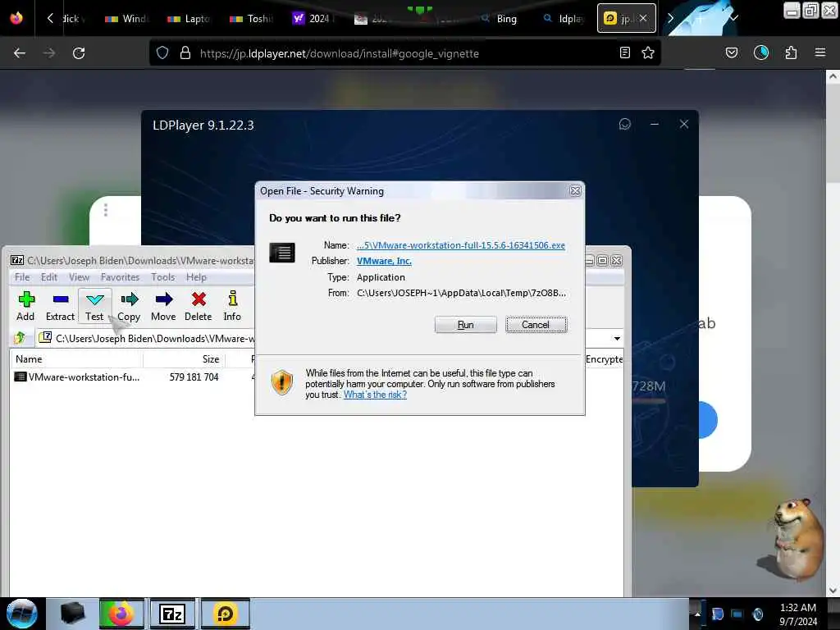Open Edit menu in 7-Zip

pyautogui.click(x=48, y=277)
